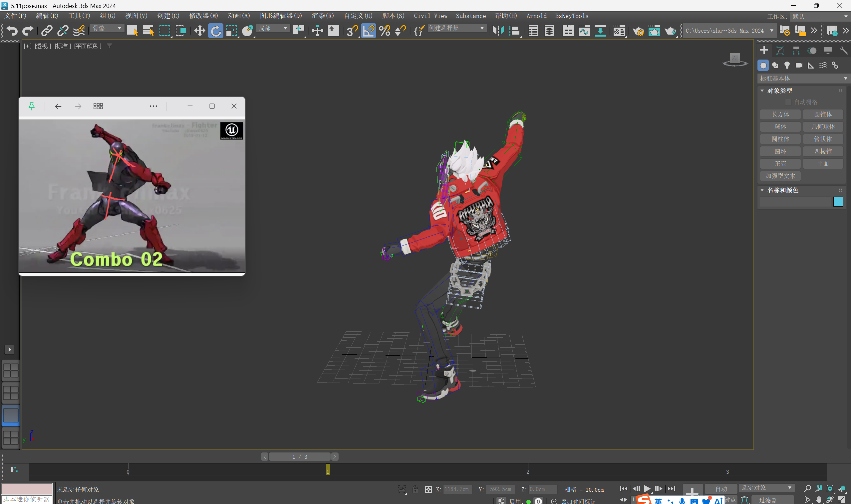Click the 加强型文本 button

click(x=780, y=176)
